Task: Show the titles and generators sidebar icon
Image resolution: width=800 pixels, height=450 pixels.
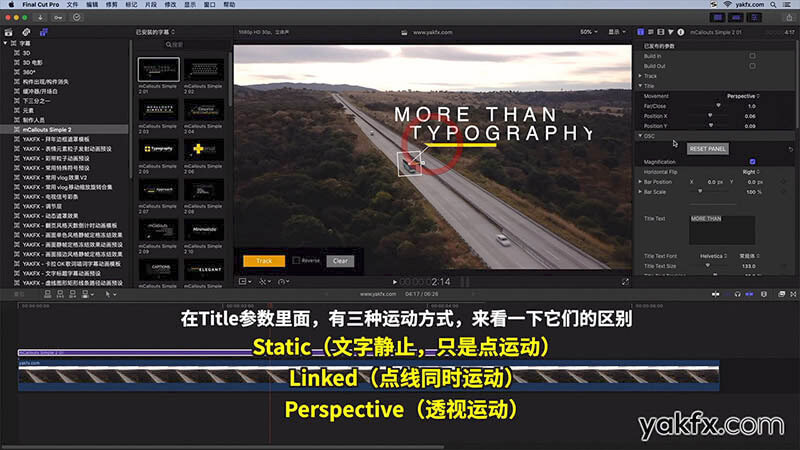Action: click(44, 32)
